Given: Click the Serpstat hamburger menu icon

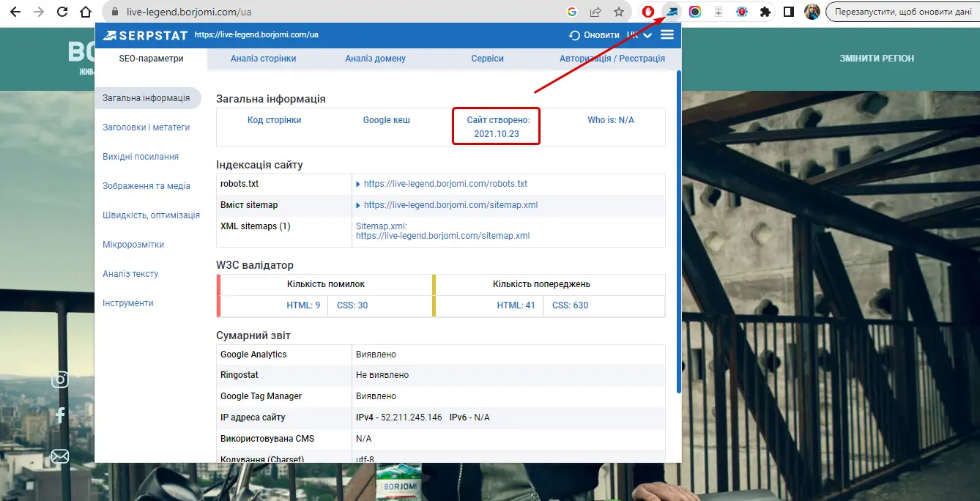Looking at the screenshot, I should (667, 34).
